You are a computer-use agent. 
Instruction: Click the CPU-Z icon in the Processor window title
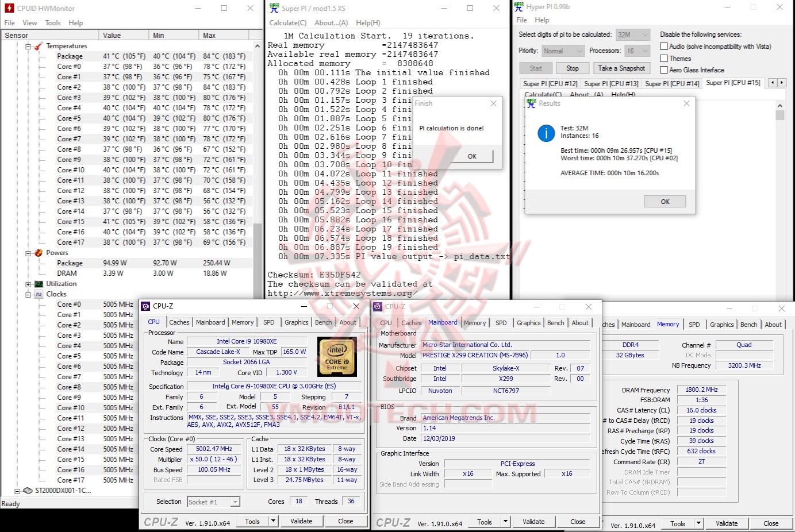pos(146,306)
